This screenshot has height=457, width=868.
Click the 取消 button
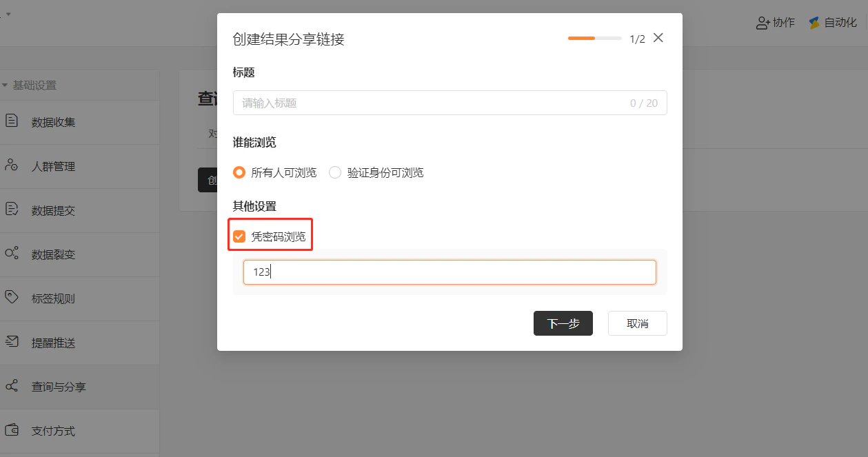(638, 323)
